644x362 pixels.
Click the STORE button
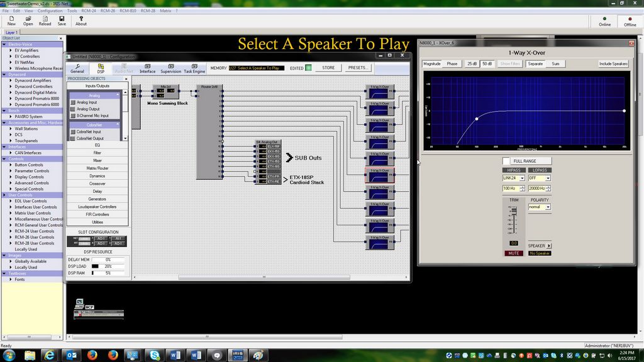[328, 68]
